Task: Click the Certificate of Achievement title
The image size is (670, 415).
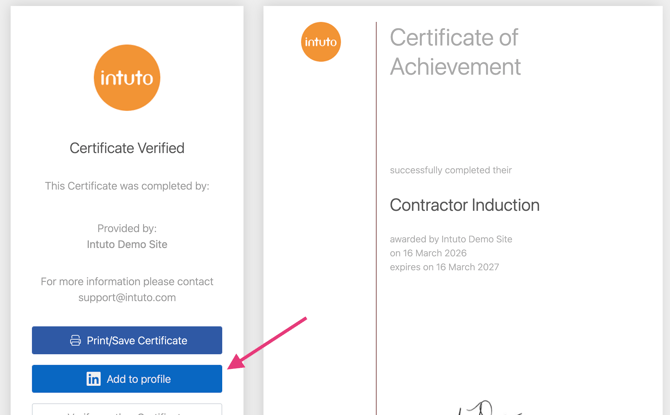Action: point(455,52)
